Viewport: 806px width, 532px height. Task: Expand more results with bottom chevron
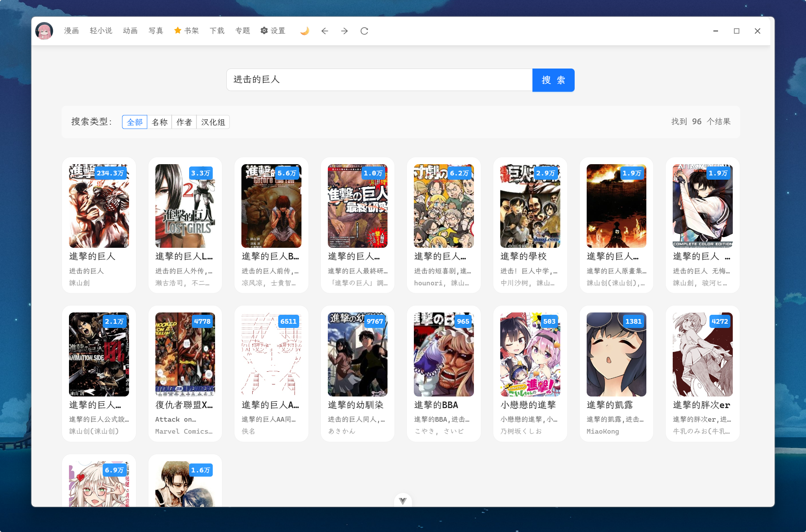(403, 501)
